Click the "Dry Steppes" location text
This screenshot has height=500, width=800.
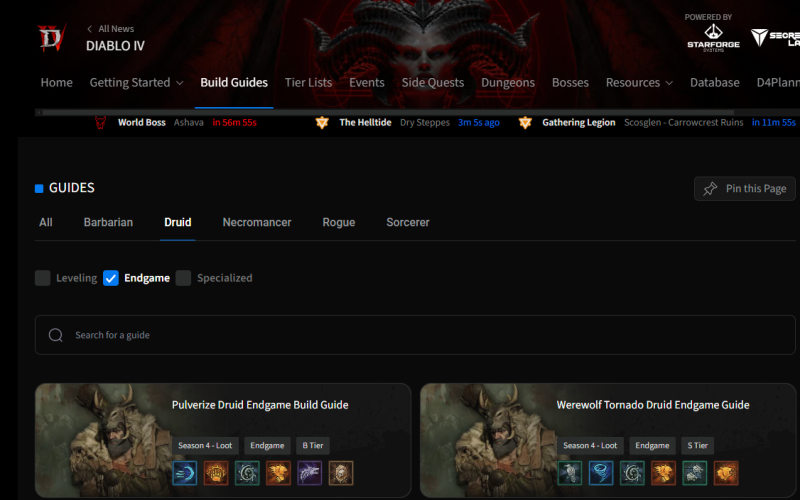pos(425,122)
